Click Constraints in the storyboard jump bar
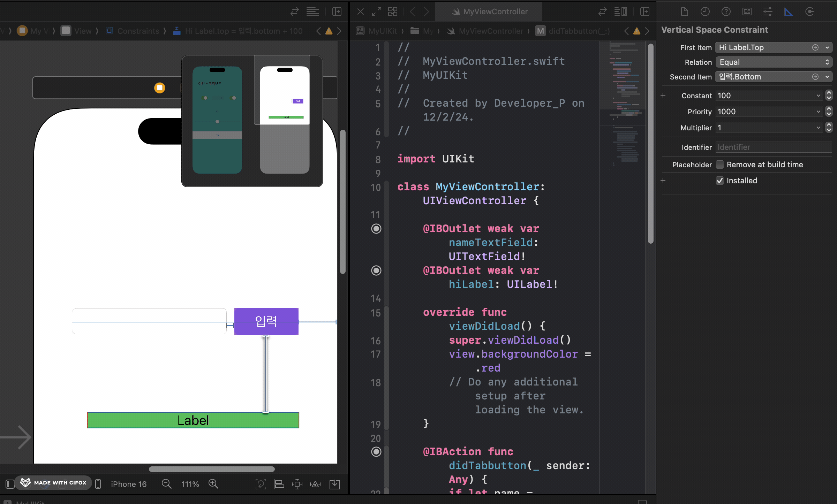Viewport: 837px width, 504px height. pyautogui.click(x=138, y=31)
